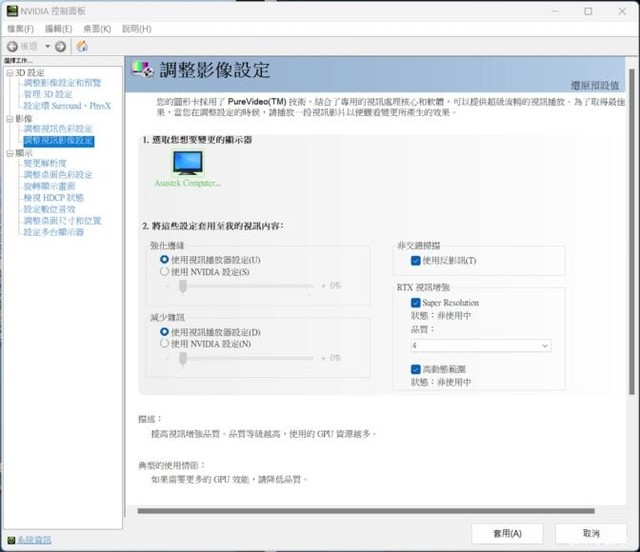The height and width of the screenshot is (552, 640).
Task: Open the back history dropdown arrow
Action: [x=46, y=46]
